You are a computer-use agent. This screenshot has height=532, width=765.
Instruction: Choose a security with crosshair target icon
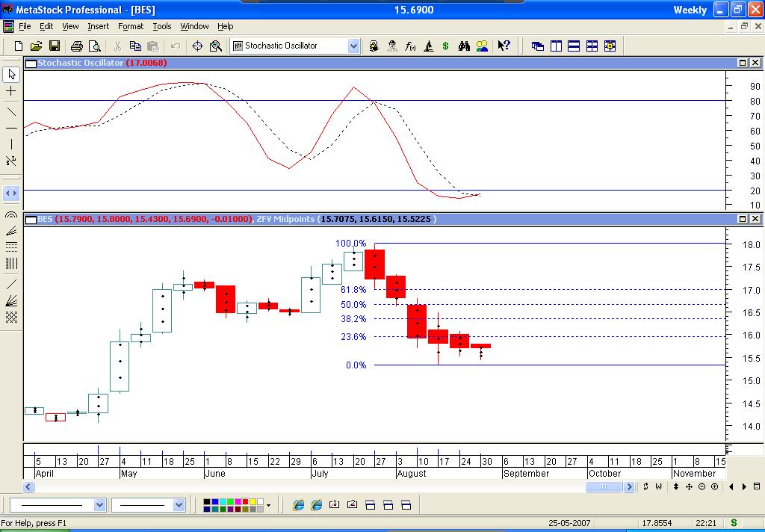tap(197, 46)
